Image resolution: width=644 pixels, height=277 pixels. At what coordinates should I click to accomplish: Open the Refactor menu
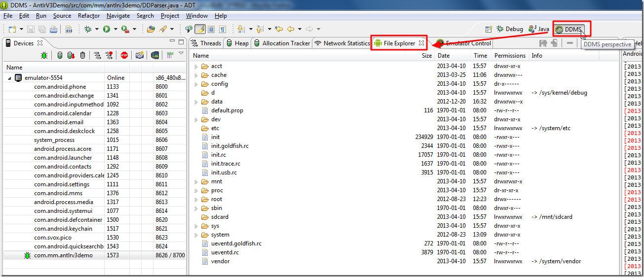(x=89, y=16)
